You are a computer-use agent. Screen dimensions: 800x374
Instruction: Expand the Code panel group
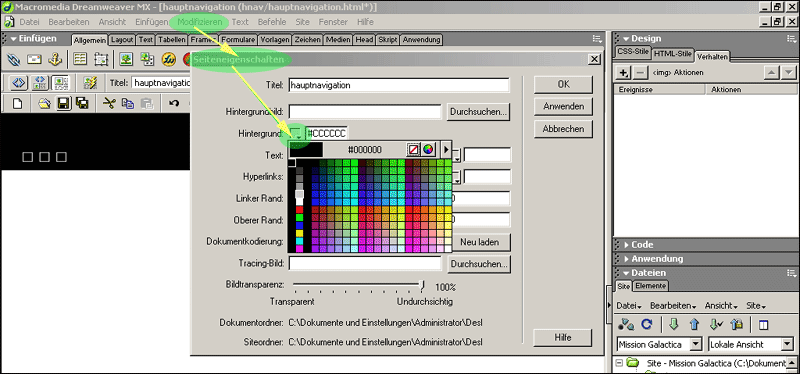pyautogui.click(x=642, y=244)
